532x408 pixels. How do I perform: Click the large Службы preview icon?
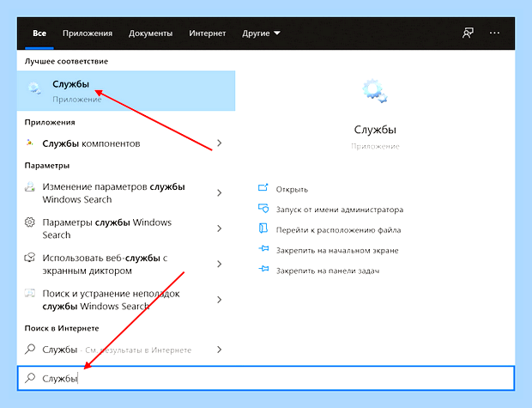pyautogui.click(x=375, y=91)
